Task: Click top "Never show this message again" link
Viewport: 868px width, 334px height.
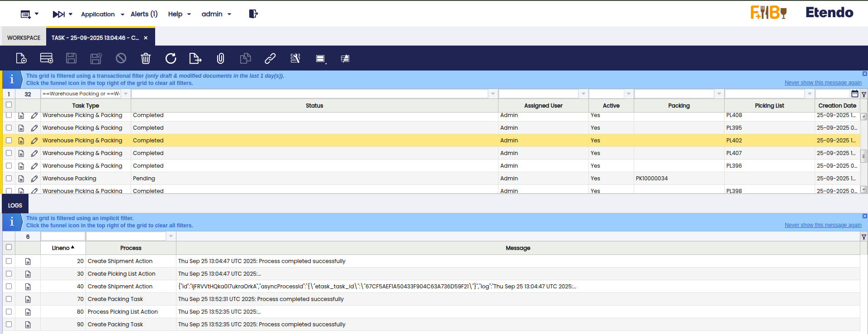Action: (823, 83)
